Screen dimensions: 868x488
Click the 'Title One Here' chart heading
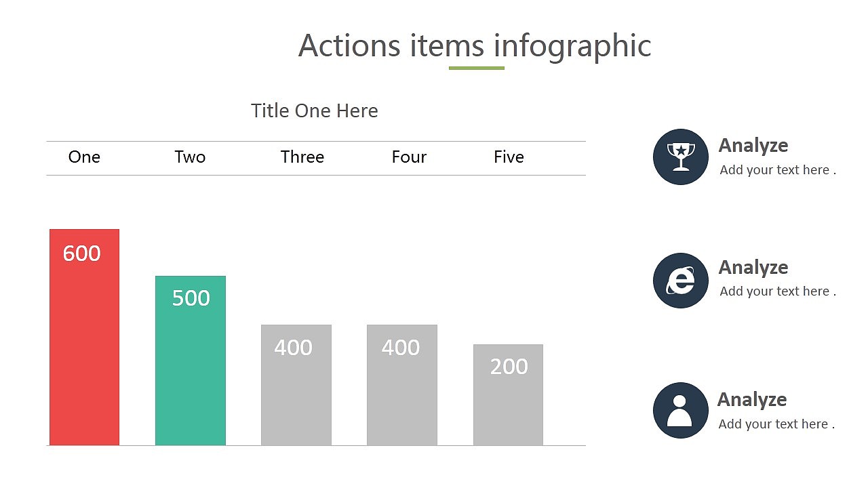click(x=315, y=110)
